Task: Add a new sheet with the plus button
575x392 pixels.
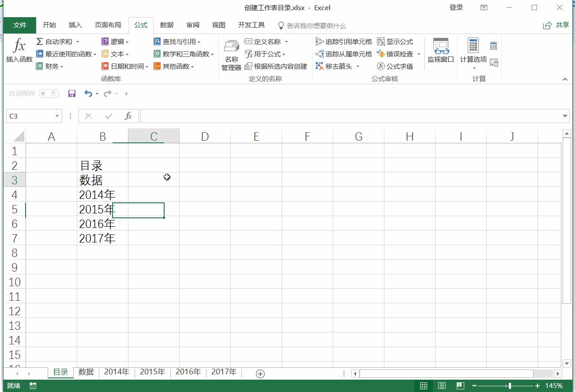Action: pyautogui.click(x=260, y=373)
